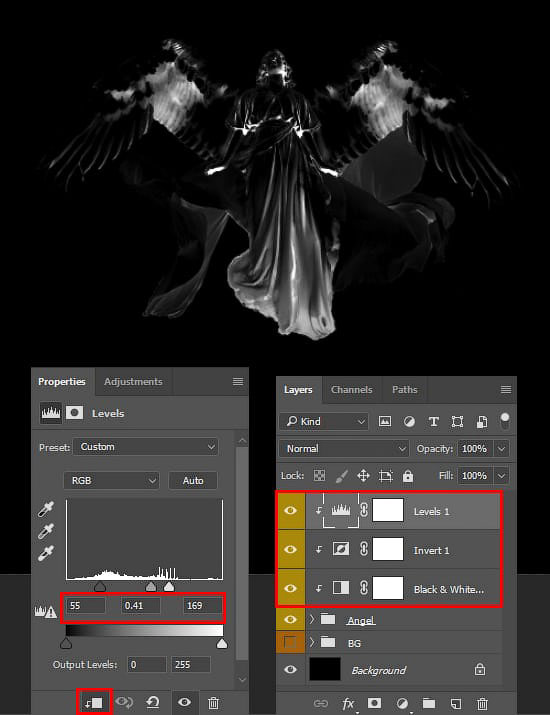Switch to the Channels tab
The width and height of the screenshot is (550, 715).
pos(352,390)
